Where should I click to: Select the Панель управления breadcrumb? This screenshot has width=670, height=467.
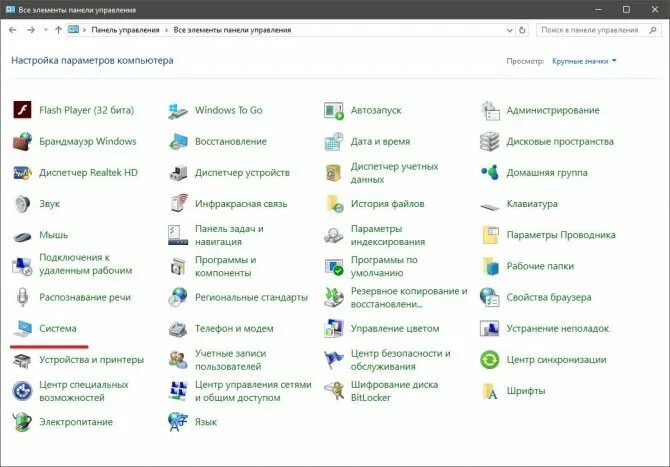(125, 30)
